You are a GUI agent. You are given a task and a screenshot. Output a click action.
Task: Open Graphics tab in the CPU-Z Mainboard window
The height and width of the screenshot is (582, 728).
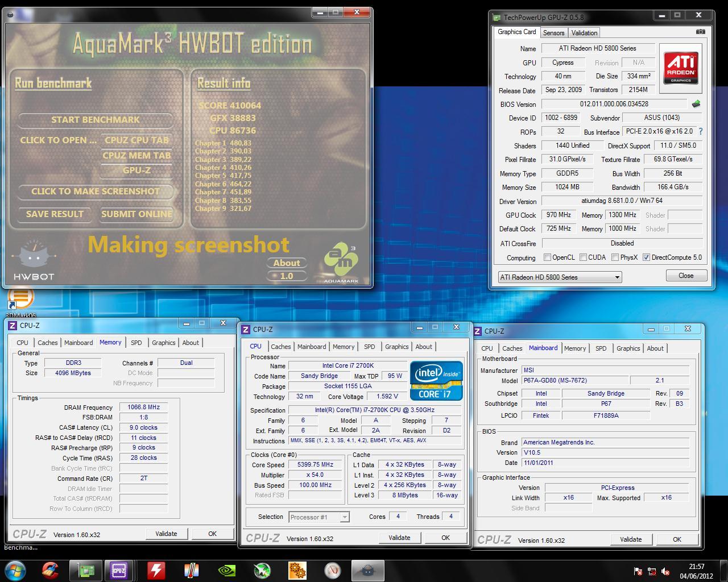628,348
